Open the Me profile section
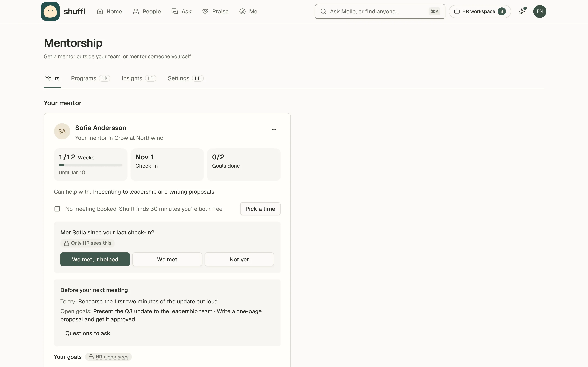 point(248,11)
